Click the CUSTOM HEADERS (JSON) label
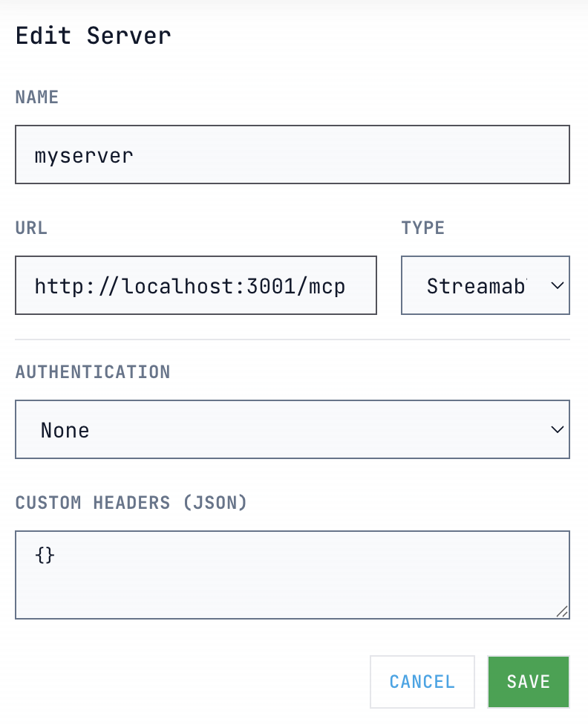This screenshot has height=725, width=588. (x=131, y=503)
